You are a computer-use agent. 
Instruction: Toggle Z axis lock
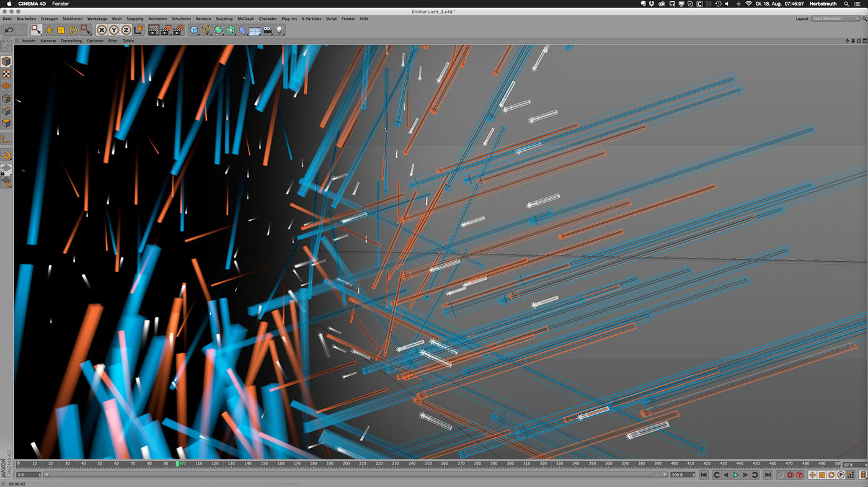coord(126,30)
